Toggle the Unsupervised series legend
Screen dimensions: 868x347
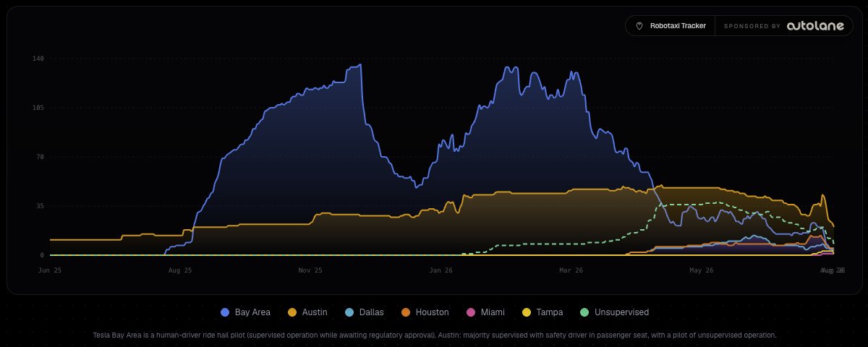pyautogui.click(x=614, y=312)
